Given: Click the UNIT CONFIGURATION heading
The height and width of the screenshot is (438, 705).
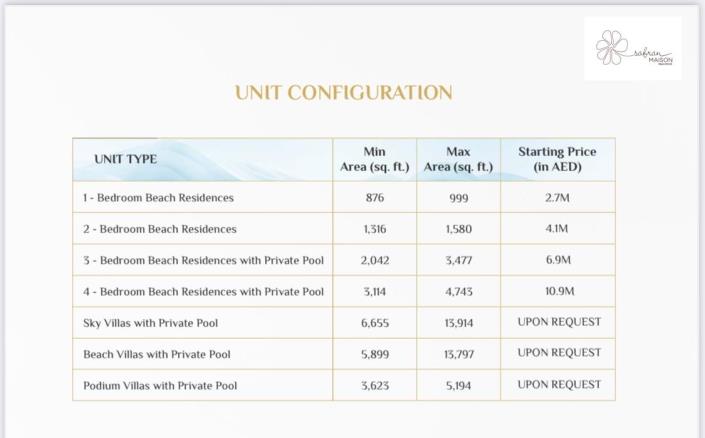Looking at the screenshot, I should [x=343, y=93].
